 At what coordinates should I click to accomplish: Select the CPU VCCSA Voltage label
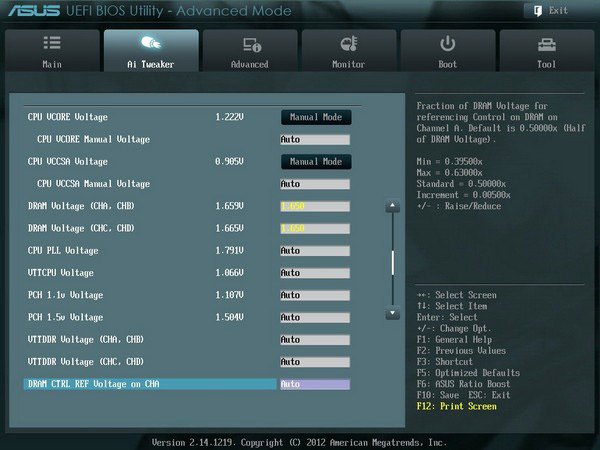(x=67, y=161)
